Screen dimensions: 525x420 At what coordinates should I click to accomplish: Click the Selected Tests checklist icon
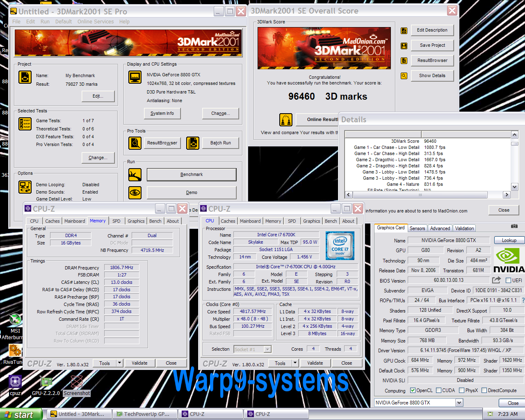(25, 124)
